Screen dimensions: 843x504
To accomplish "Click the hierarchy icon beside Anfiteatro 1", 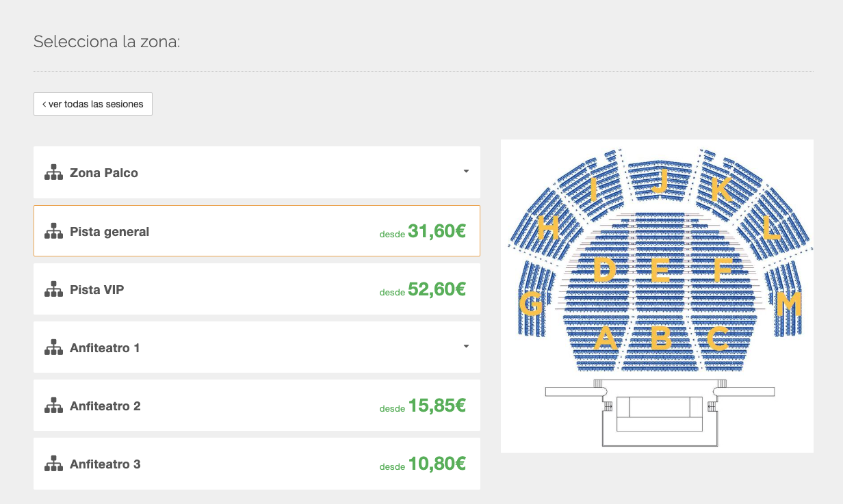I will [x=53, y=348].
